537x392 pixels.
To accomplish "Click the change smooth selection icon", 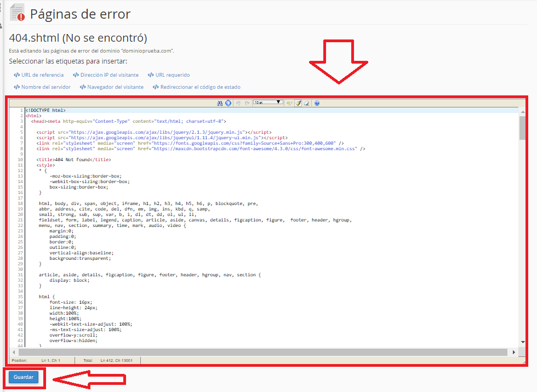I will point(290,103).
